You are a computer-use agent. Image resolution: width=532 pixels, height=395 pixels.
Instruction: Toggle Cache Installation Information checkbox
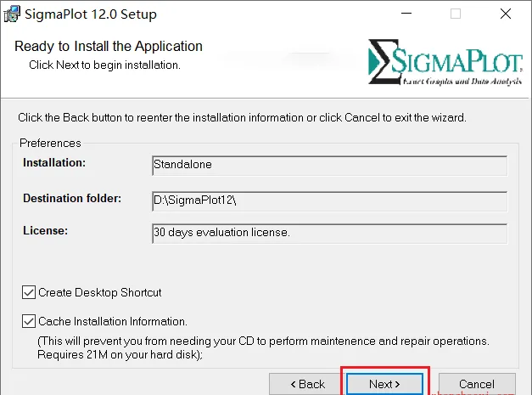click(29, 321)
